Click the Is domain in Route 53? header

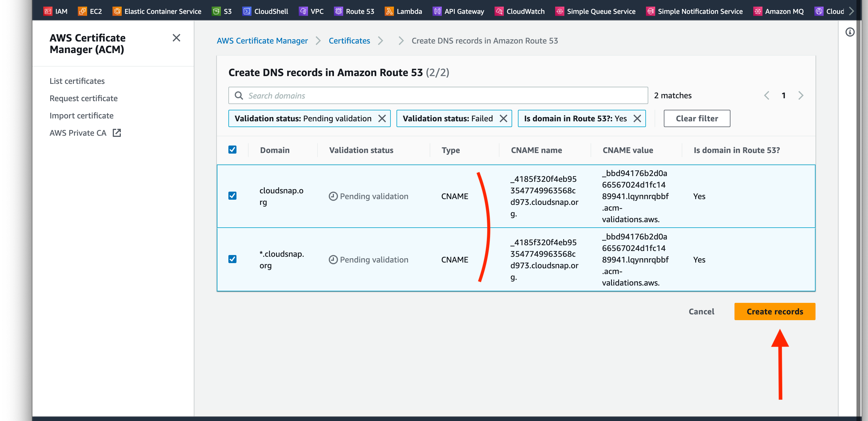(x=737, y=150)
